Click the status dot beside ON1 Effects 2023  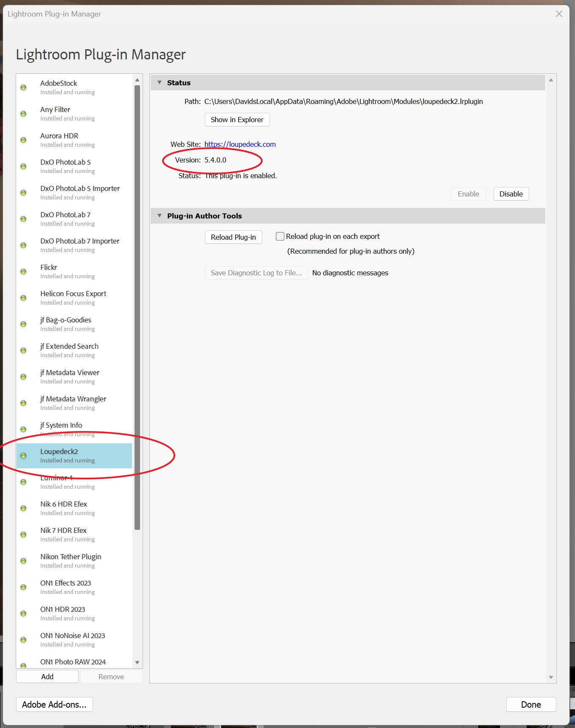point(23,587)
